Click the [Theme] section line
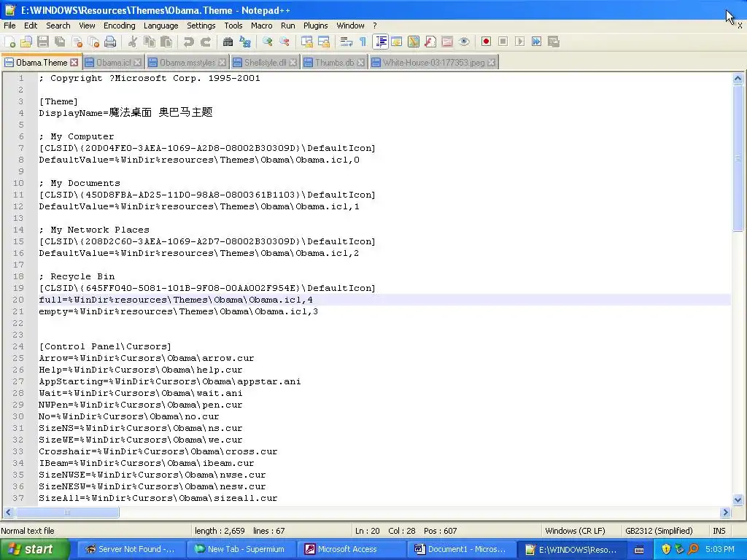 click(x=58, y=101)
